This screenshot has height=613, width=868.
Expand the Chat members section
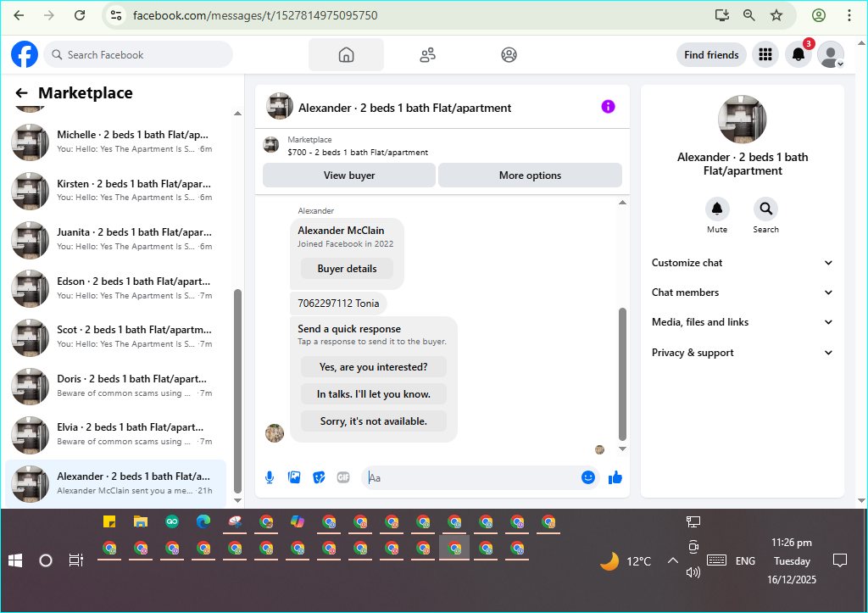click(x=743, y=293)
